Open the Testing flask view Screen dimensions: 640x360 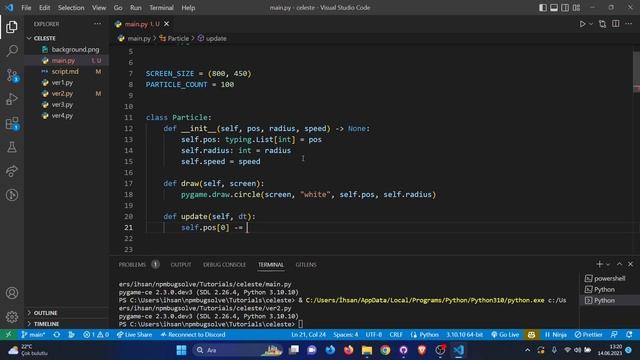pyautogui.click(x=12, y=147)
